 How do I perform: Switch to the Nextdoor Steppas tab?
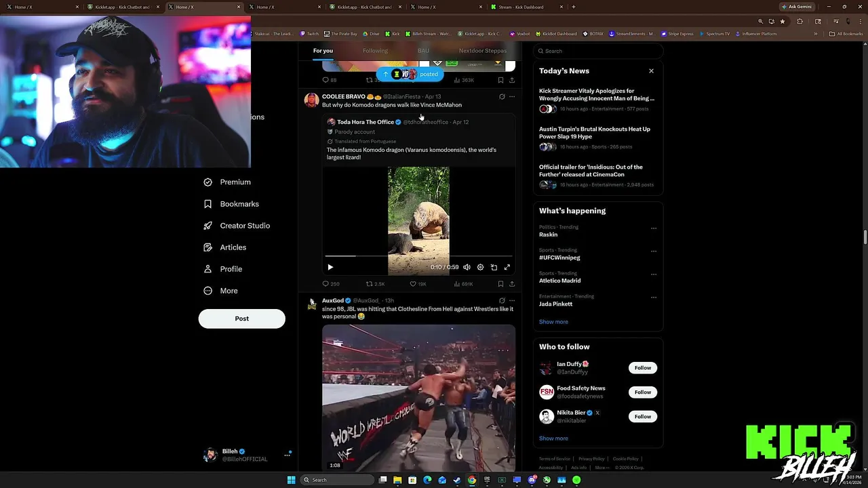(483, 51)
